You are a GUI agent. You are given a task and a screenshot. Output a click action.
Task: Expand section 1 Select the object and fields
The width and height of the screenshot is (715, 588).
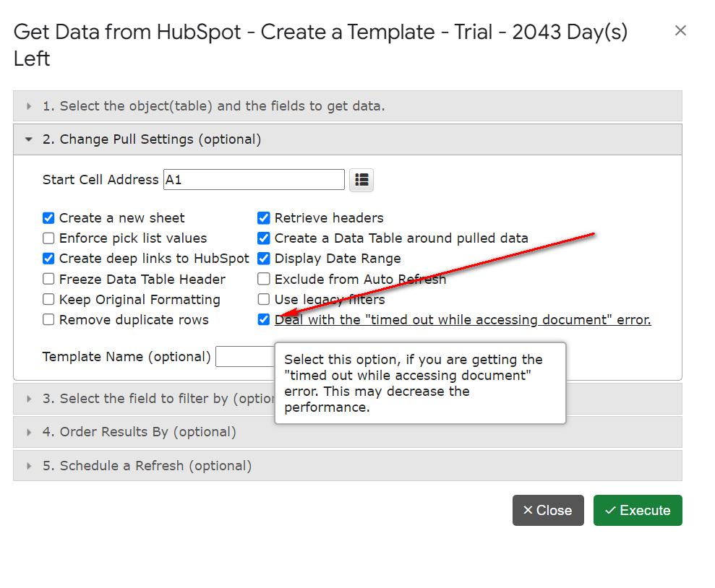point(348,106)
